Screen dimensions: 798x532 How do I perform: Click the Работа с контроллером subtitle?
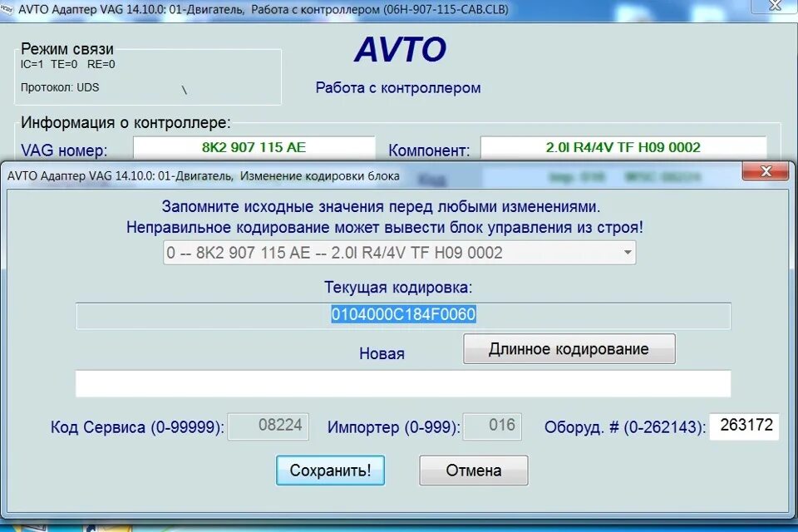(x=398, y=87)
